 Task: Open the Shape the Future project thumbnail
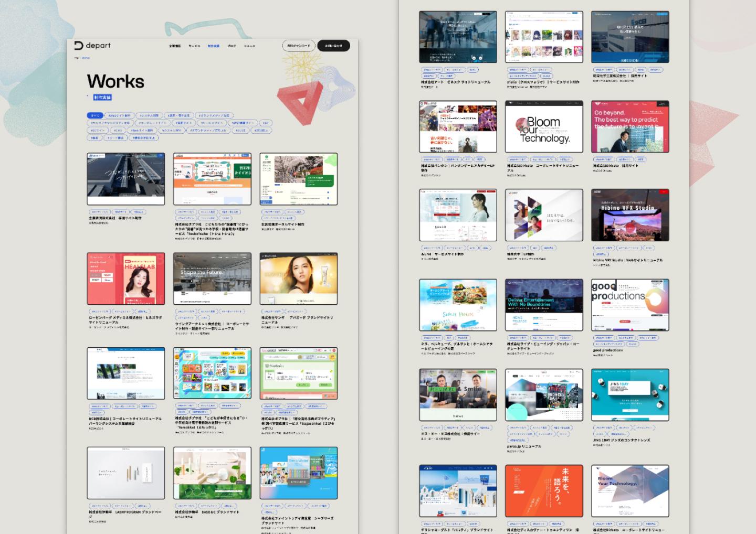click(x=212, y=279)
